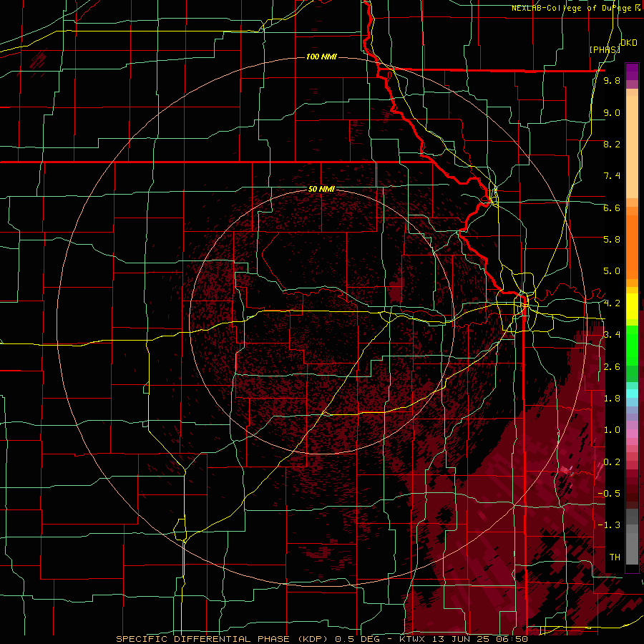
Task: Click the 2.6 value on the color scale
Action: (x=612, y=367)
